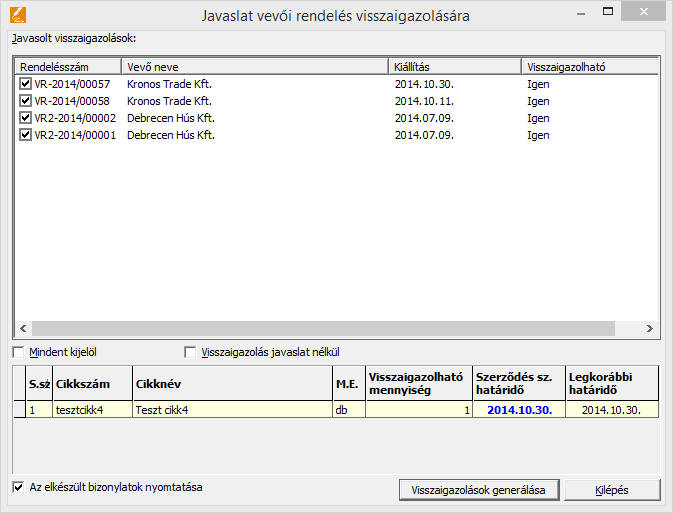Uncheck the VR2-2014/00002 order checkbox
The height and width of the screenshot is (513, 673).
pos(25,117)
